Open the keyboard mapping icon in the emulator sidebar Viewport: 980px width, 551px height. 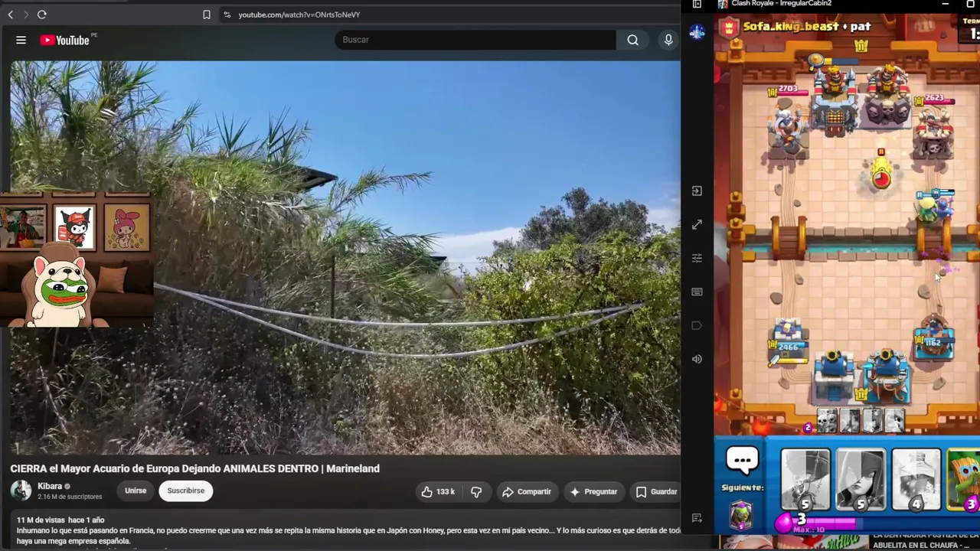(x=697, y=292)
